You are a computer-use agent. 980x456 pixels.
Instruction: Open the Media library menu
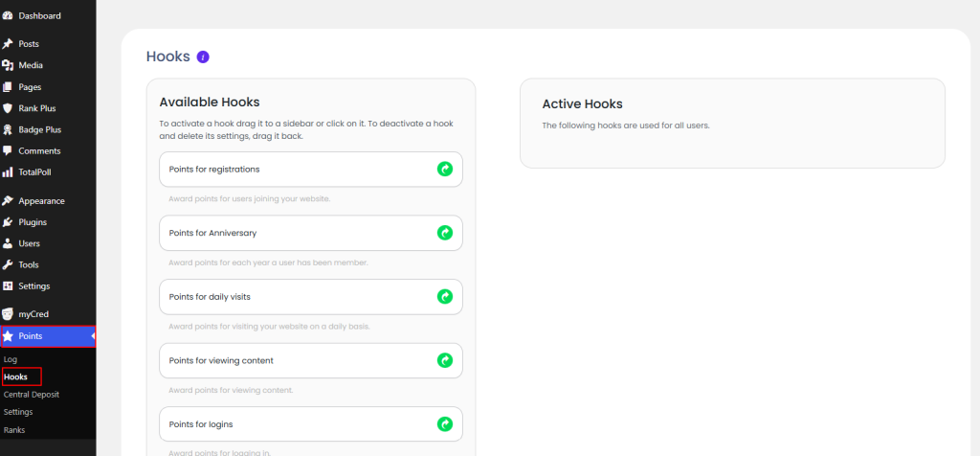pyautogui.click(x=31, y=65)
